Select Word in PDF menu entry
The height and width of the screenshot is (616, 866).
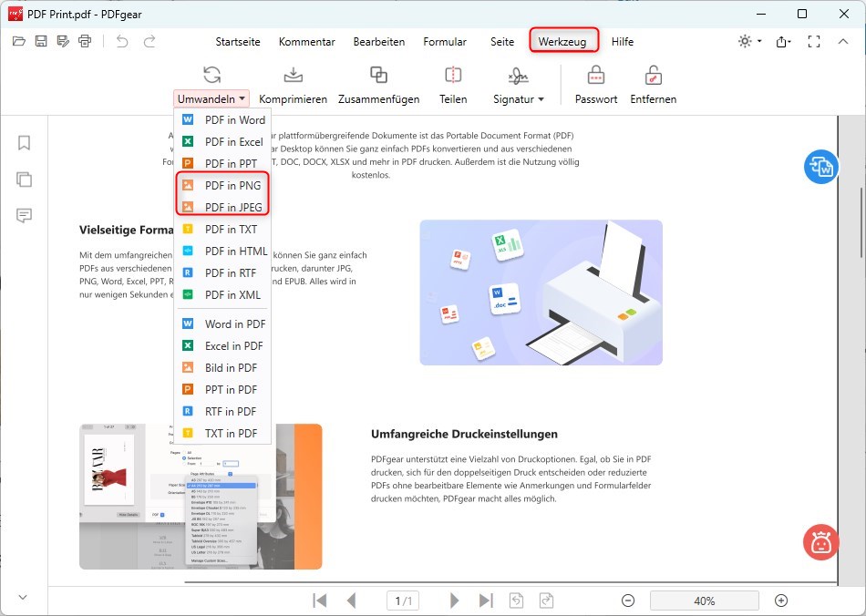pyautogui.click(x=234, y=323)
